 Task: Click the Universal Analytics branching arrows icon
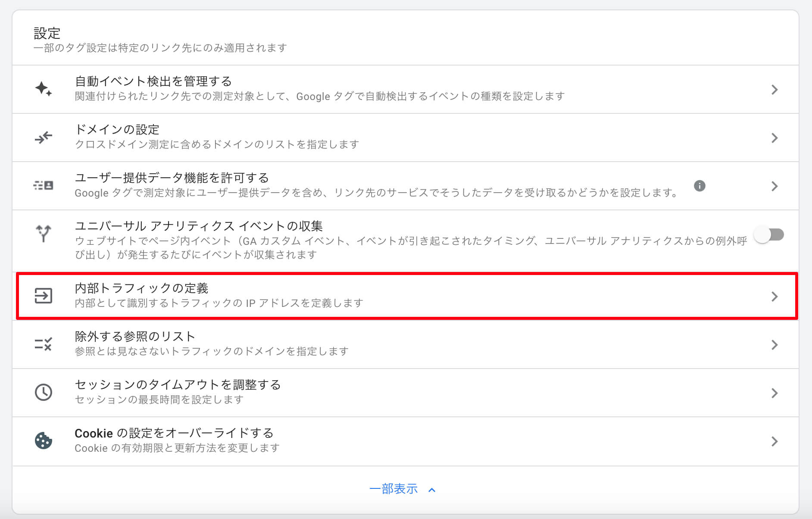[44, 233]
